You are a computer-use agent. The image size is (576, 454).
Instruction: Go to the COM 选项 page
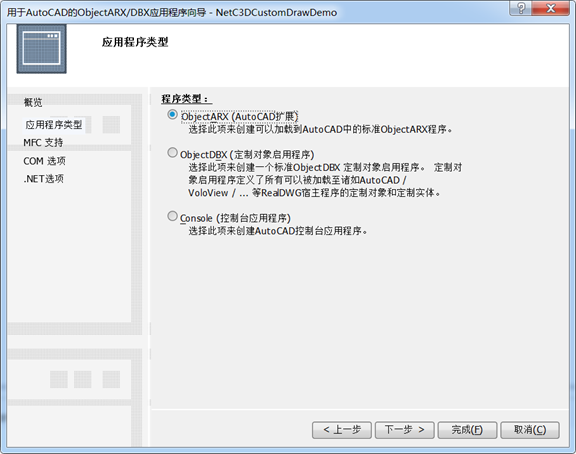click(x=44, y=161)
